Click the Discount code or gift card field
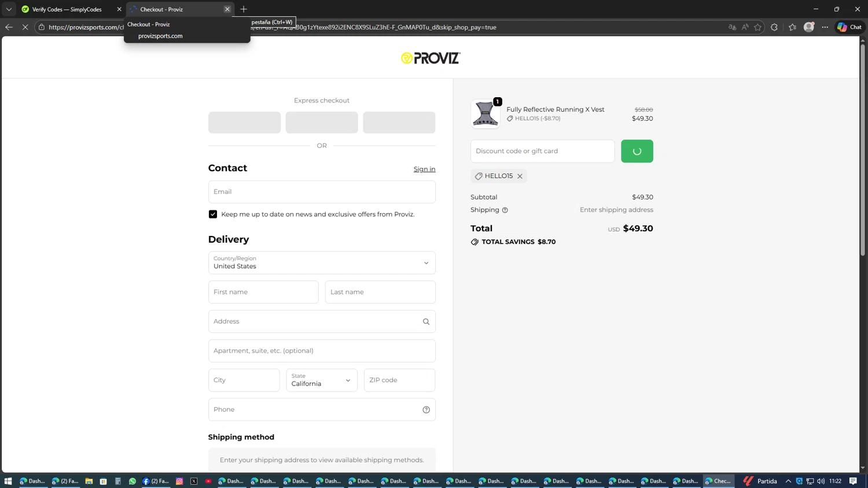868x488 pixels. tap(542, 151)
